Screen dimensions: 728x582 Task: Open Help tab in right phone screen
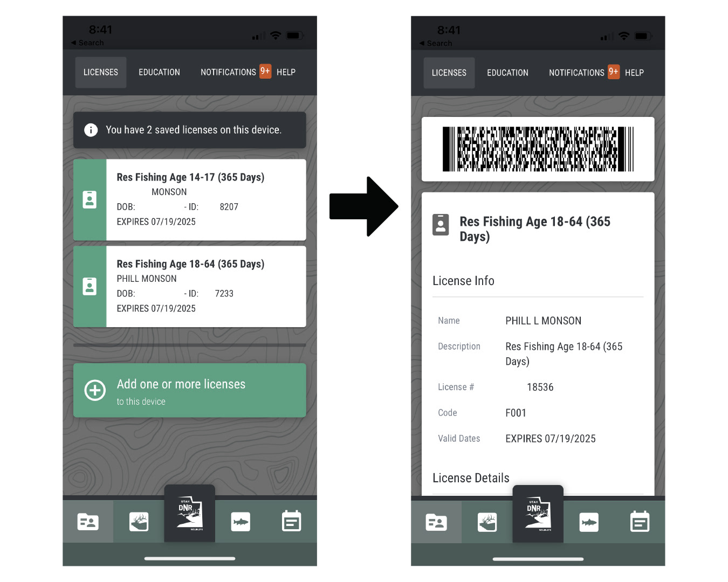point(634,73)
